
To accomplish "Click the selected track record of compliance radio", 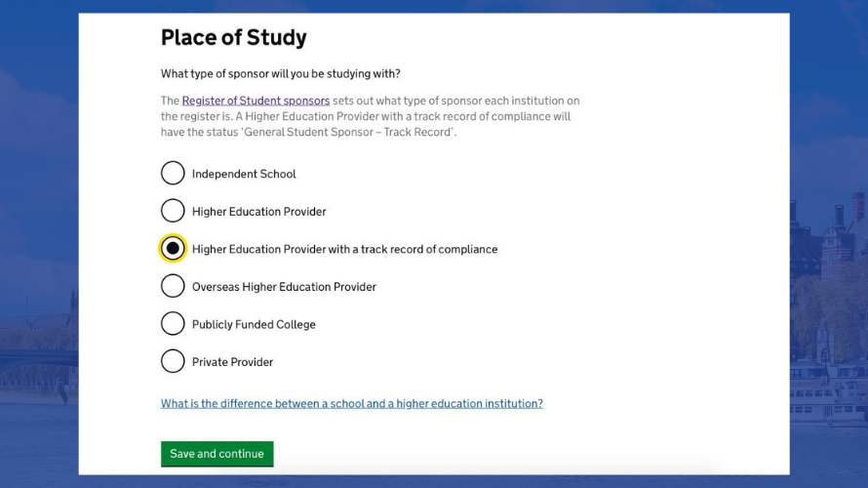I will [173, 249].
